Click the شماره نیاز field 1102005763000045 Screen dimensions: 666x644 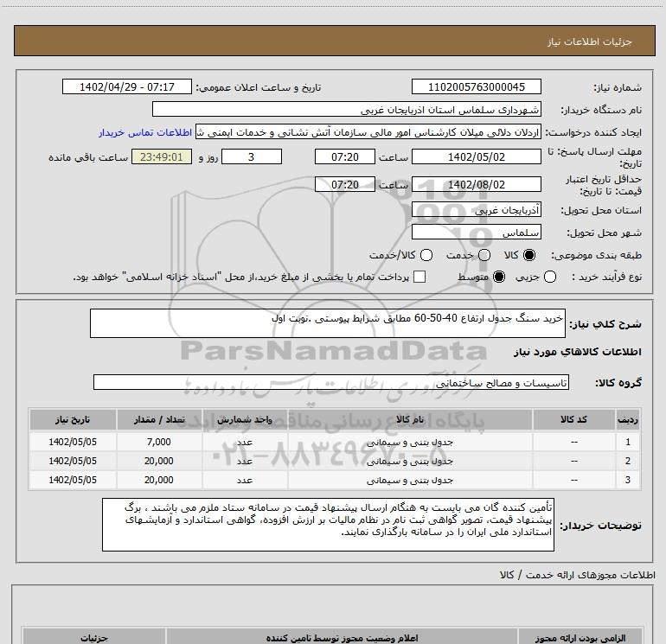476,86
